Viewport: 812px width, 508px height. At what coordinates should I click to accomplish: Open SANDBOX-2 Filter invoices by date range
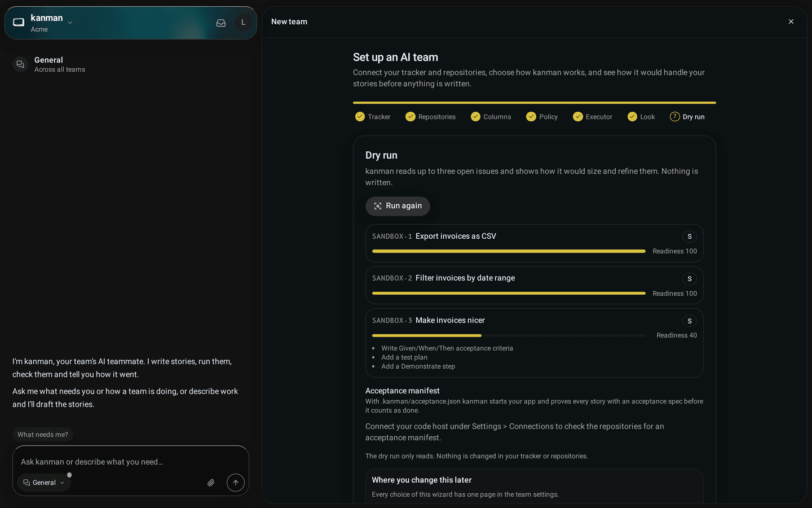[535, 286]
